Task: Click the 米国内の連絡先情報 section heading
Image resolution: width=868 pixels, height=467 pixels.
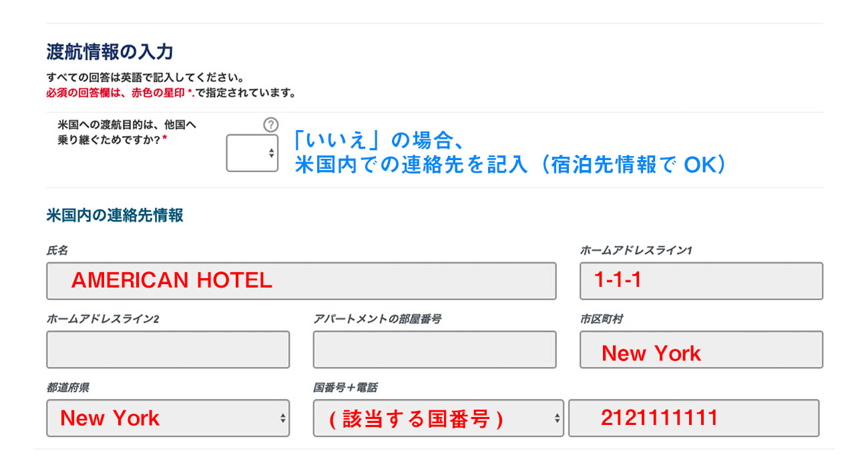Action: [115, 215]
